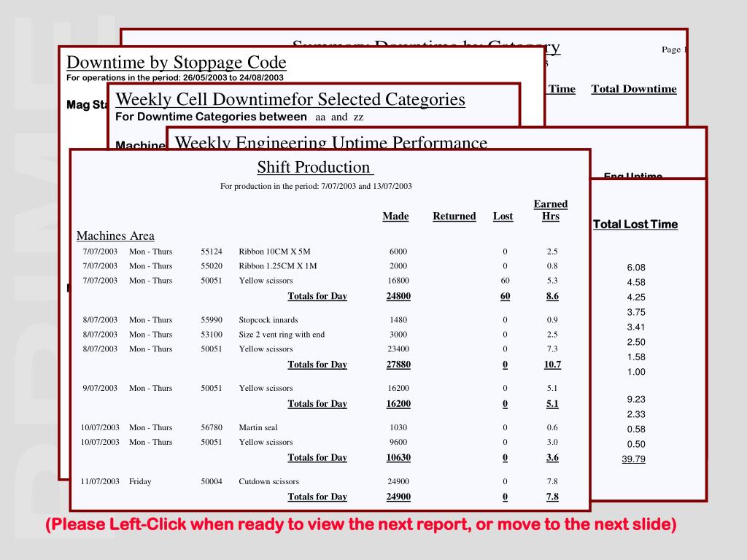Click the Total Lost Time header
The image size is (747, 560).
pyautogui.click(x=635, y=225)
